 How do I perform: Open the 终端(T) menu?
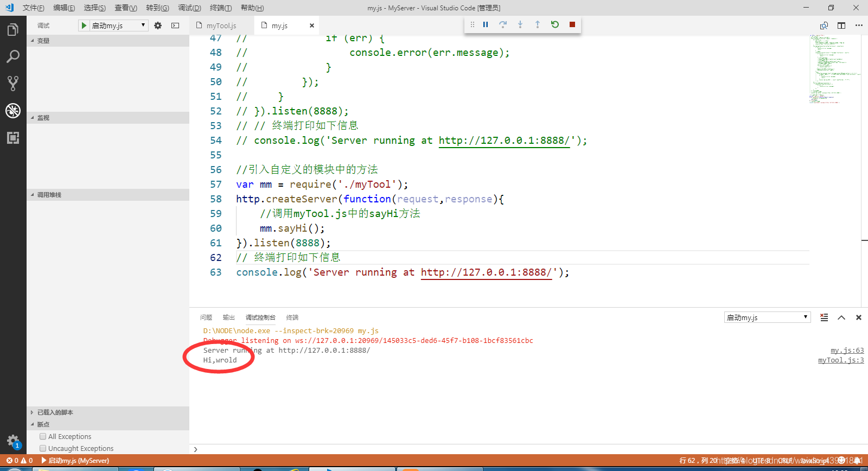click(x=221, y=8)
